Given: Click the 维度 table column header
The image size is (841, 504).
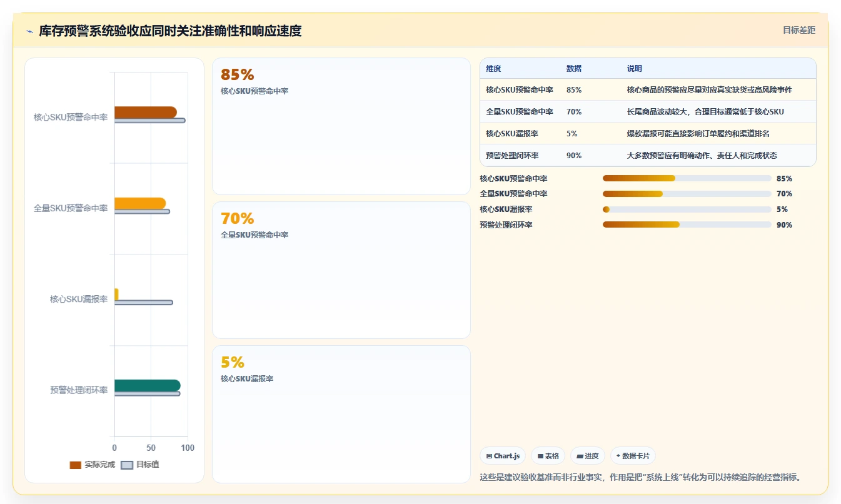Looking at the screenshot, I should [x=493, y=69].
